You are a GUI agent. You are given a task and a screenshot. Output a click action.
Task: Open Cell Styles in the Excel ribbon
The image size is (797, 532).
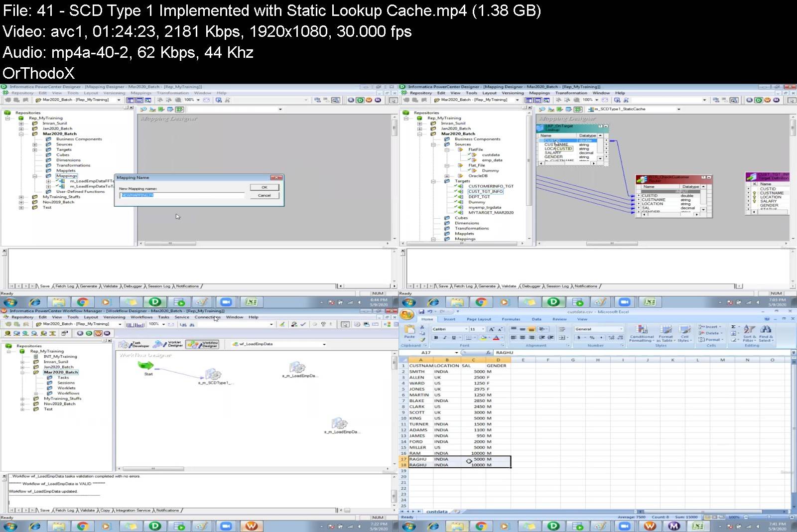(684, 333)
